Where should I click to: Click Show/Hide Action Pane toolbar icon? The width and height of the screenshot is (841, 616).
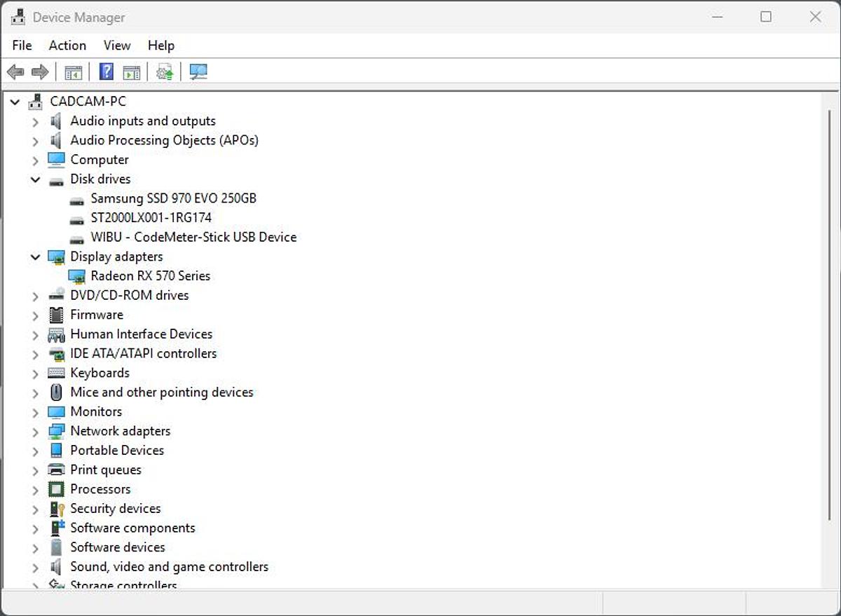point(131,72)
